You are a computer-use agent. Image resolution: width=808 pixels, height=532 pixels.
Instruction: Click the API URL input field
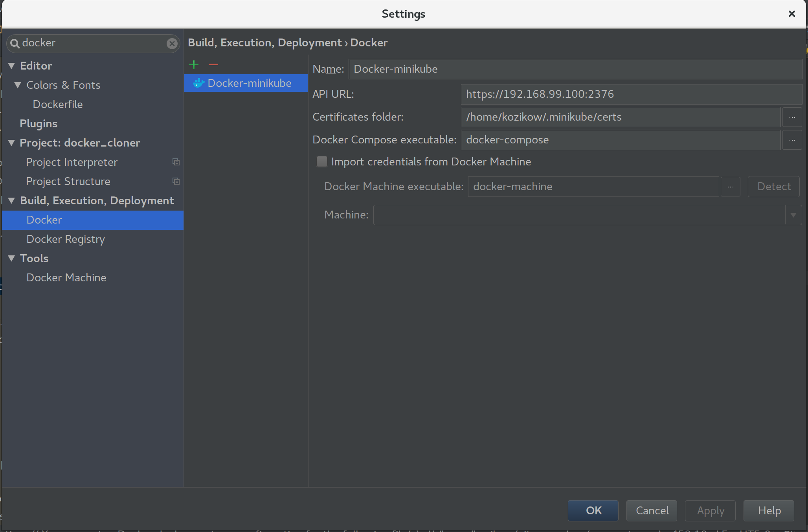click(631, 94)
